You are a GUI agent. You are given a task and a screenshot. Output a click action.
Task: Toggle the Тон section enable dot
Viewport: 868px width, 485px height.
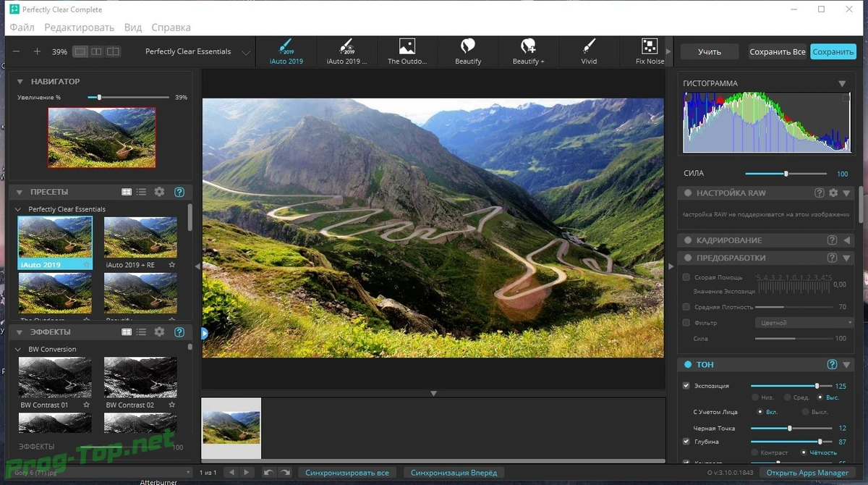coord(686,365)
